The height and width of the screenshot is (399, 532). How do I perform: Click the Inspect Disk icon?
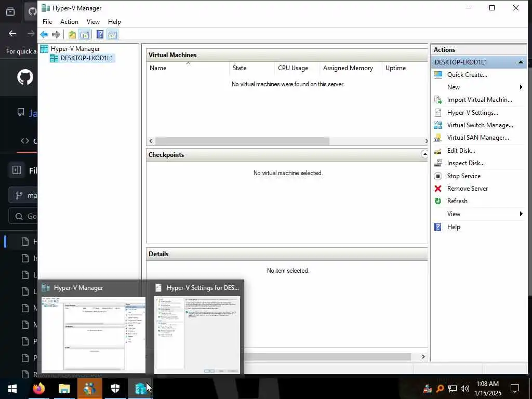[x=438, y=163]
